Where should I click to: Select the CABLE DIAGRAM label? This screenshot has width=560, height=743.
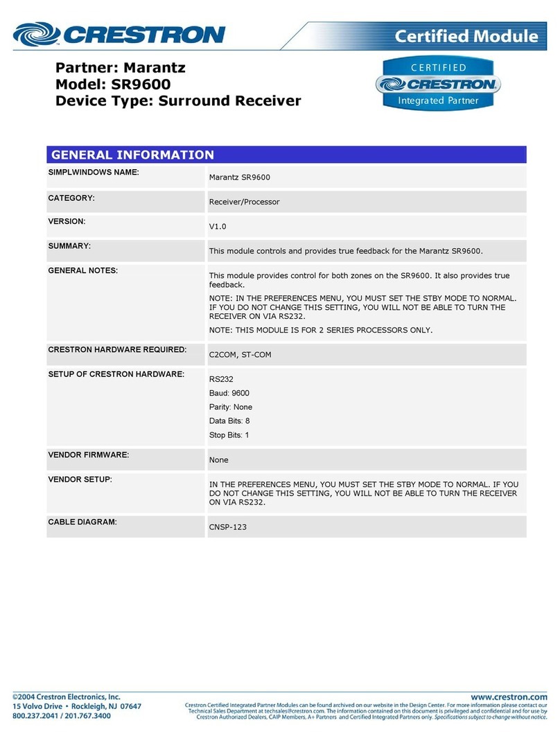coord(82,522)
